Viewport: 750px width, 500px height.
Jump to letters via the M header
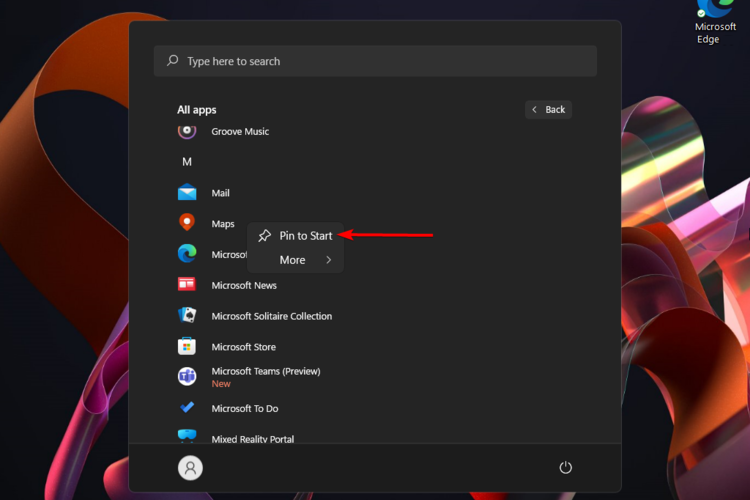click(187, 162)
